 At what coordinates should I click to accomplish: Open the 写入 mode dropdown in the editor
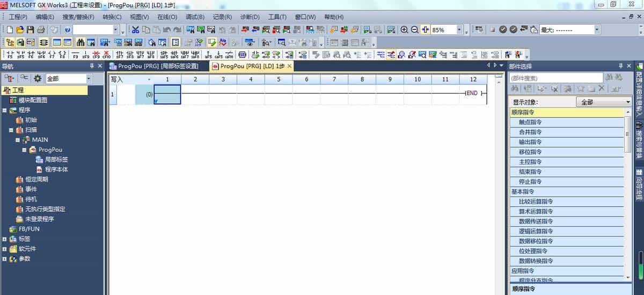tap(149, 80)
